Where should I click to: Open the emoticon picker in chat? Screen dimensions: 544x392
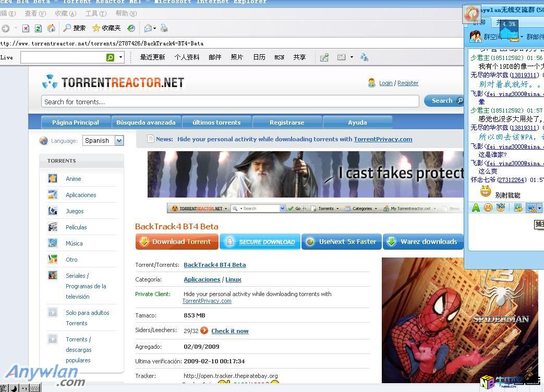coord(488,207)
